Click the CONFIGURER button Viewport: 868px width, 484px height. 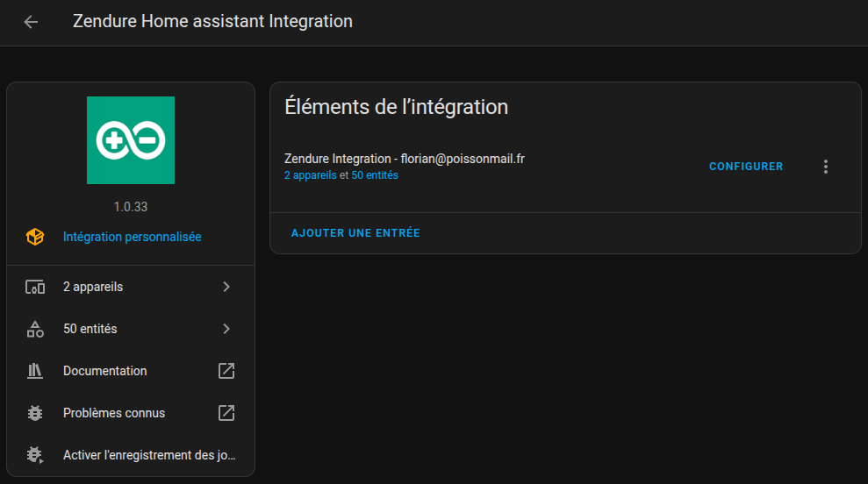coord(746,167)
